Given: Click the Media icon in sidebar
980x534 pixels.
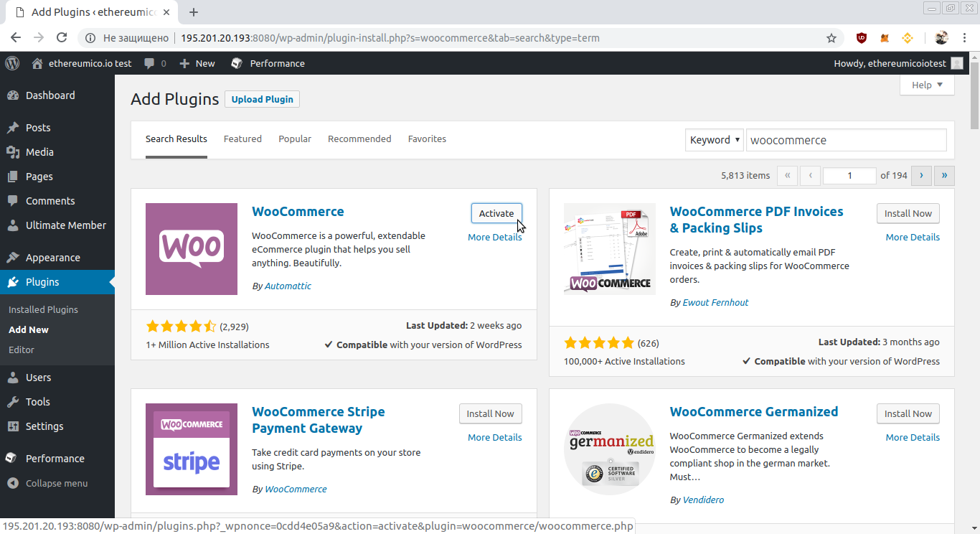Looking at the screenshot, I should coord(13,152).
